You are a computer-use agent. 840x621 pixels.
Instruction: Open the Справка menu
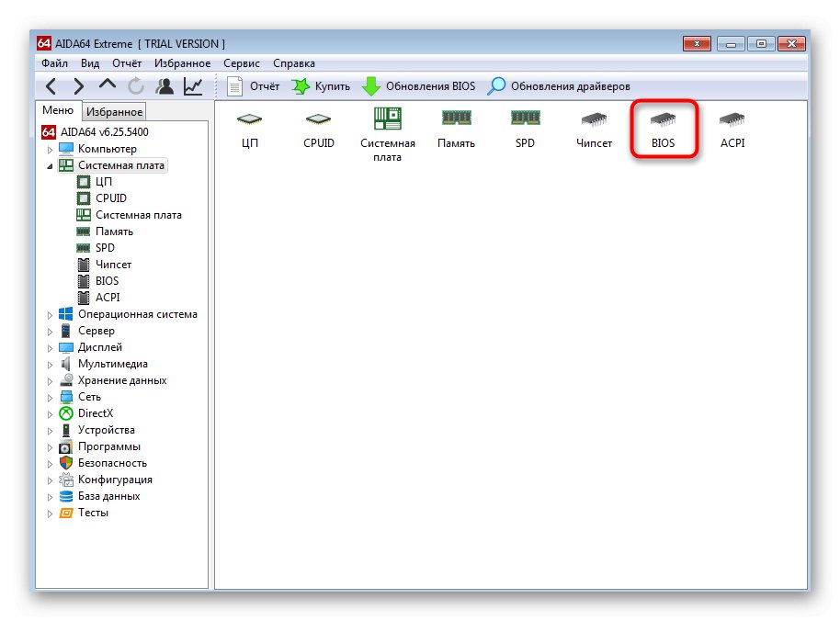(293, 63)
